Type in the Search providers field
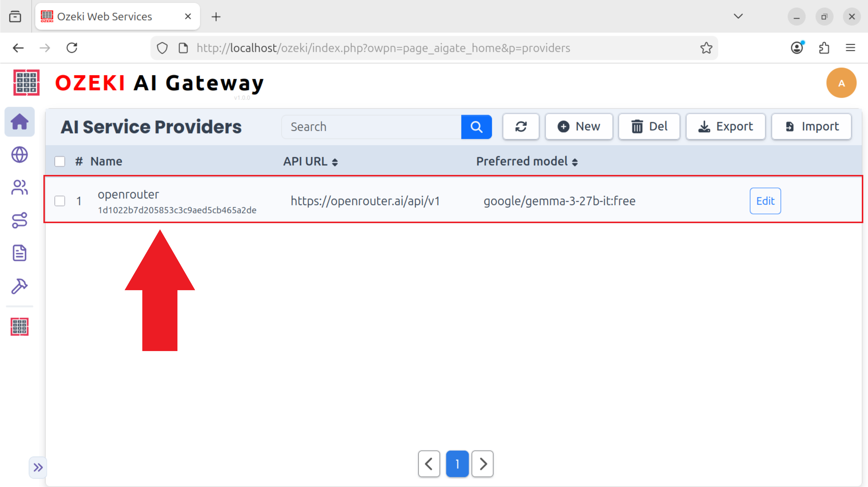The height and width of the screenshot is (487, 868). [371, 126]
